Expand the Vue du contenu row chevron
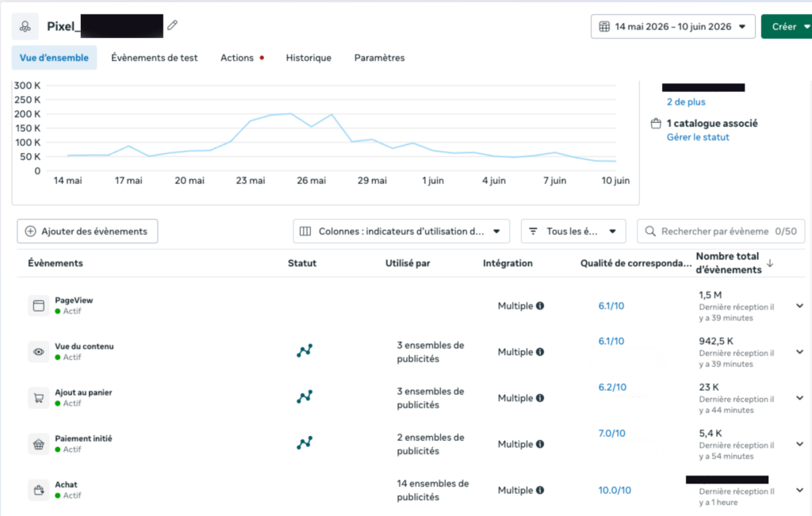812x516 pixels. (799, 352)
